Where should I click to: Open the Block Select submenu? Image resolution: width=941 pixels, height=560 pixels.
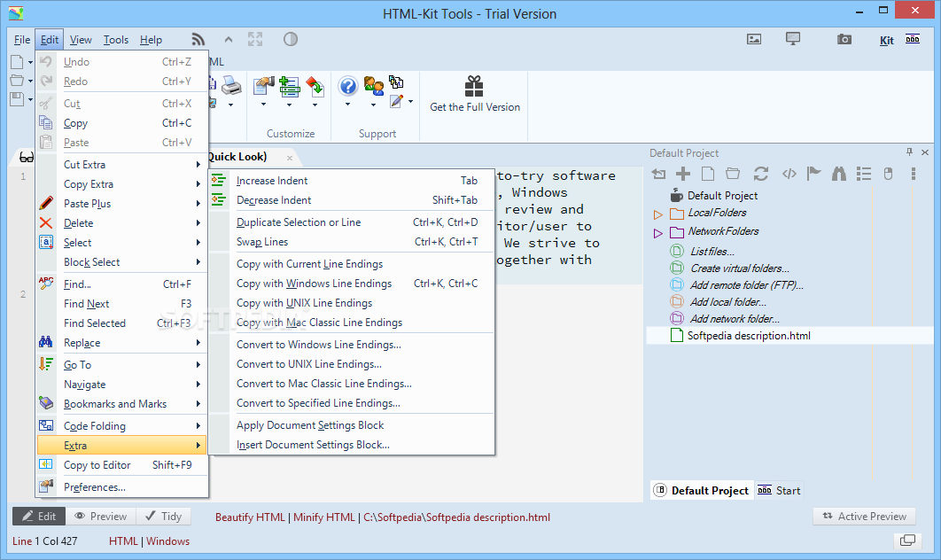[x=121, y=262]
